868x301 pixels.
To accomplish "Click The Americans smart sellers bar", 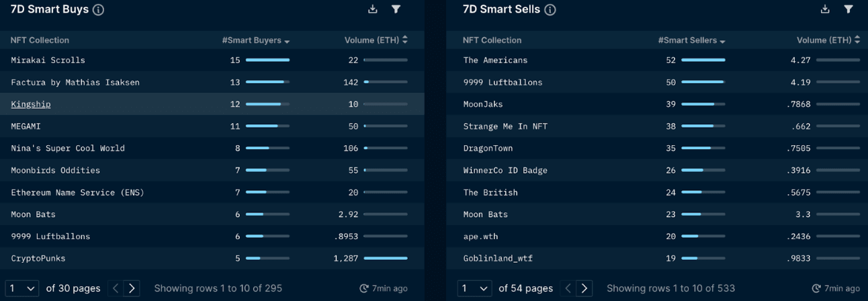I will (x=703, y=60).
